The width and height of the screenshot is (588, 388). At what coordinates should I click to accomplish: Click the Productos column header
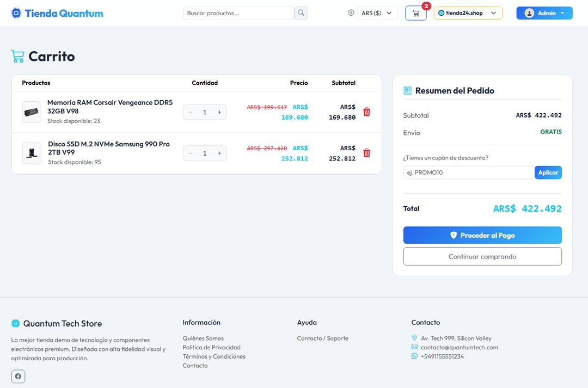[36, 83]
